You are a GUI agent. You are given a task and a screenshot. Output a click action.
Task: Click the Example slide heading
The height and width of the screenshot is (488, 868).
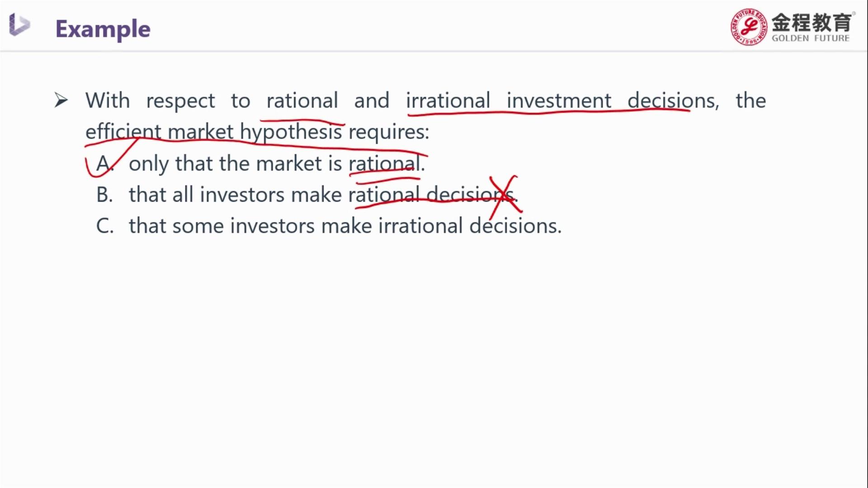[x=103, y=29]
